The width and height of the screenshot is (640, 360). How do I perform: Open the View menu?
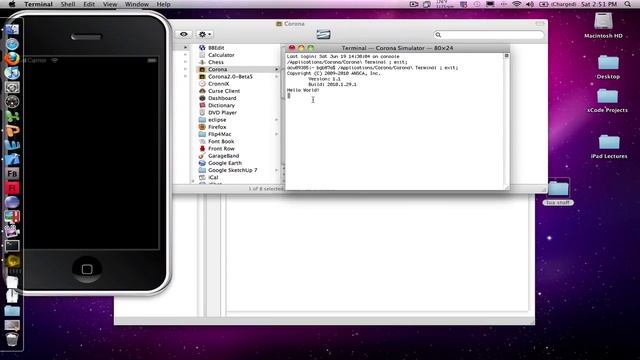point(110,4)
